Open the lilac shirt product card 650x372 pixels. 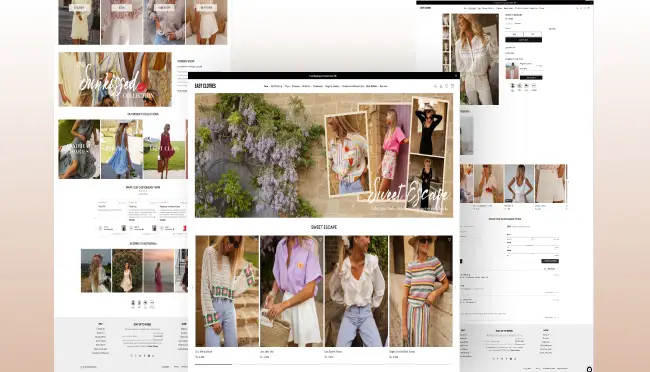click(x=291, y=291)
